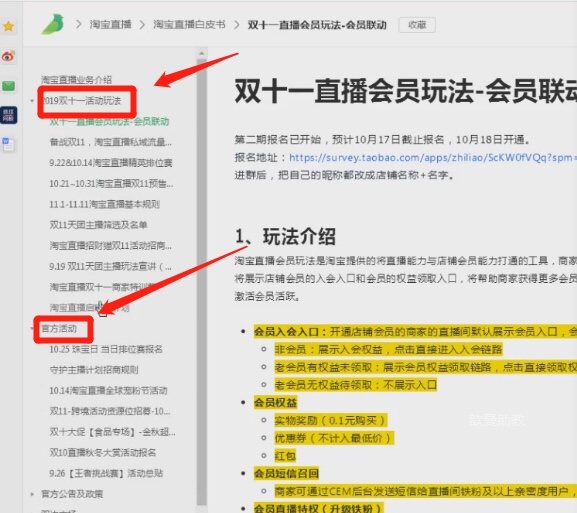This screenshot has width=577, height=513.
Task: Open the Word document icon in sidebar
Action: coord(8,144)
